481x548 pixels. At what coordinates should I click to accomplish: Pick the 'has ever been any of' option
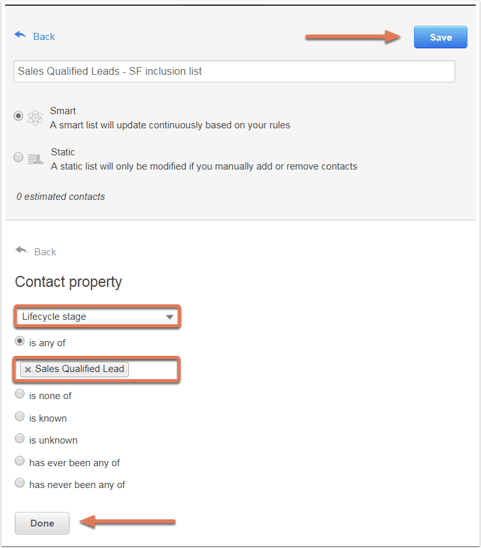tap(20, 461)
